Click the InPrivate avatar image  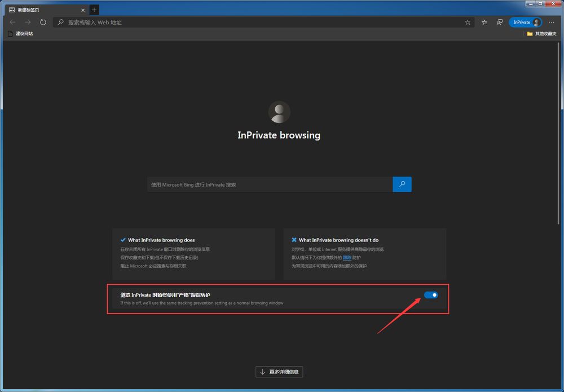click(279, 112)
